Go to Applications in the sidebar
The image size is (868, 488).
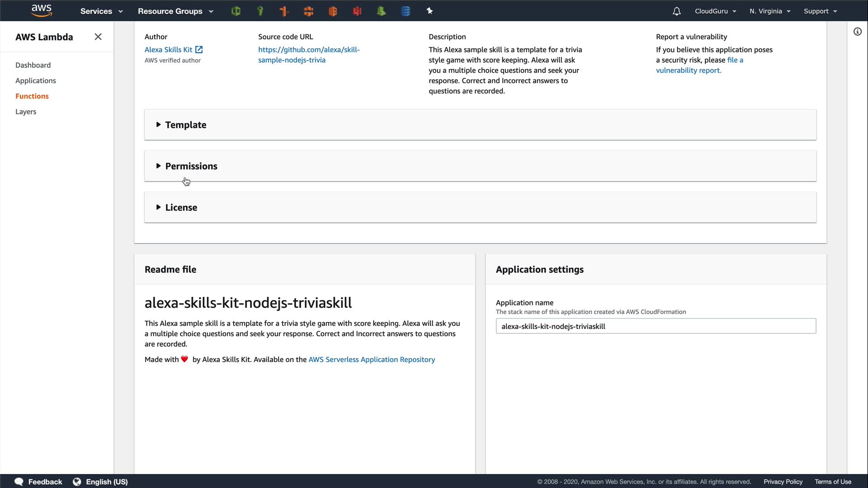pyautogui.click(x=36, y=80)
